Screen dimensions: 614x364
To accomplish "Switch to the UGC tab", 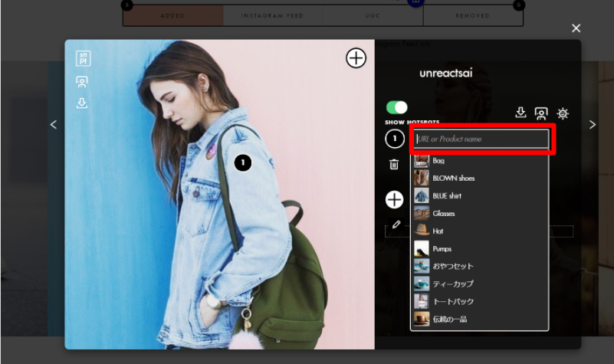I will point(373,15).
